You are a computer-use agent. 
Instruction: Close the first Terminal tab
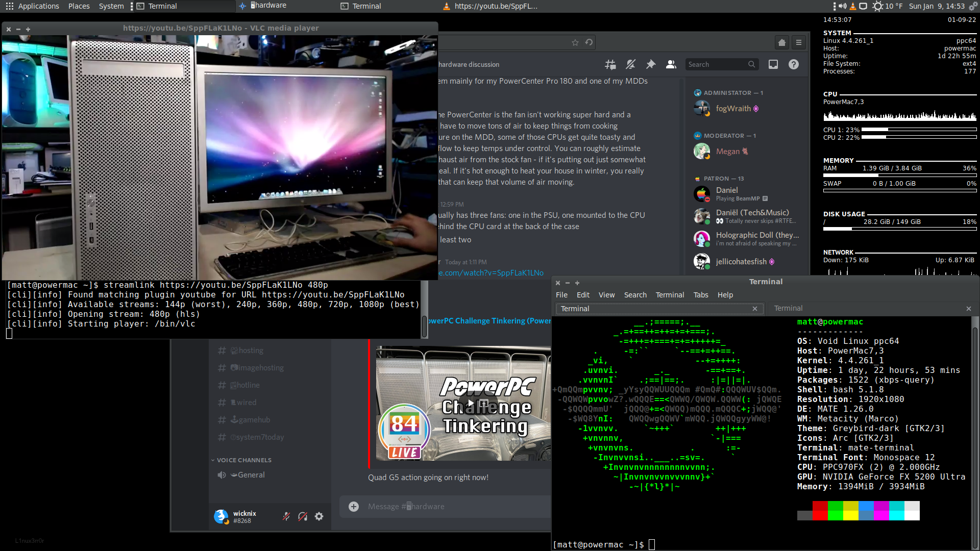tap(755, 309)
